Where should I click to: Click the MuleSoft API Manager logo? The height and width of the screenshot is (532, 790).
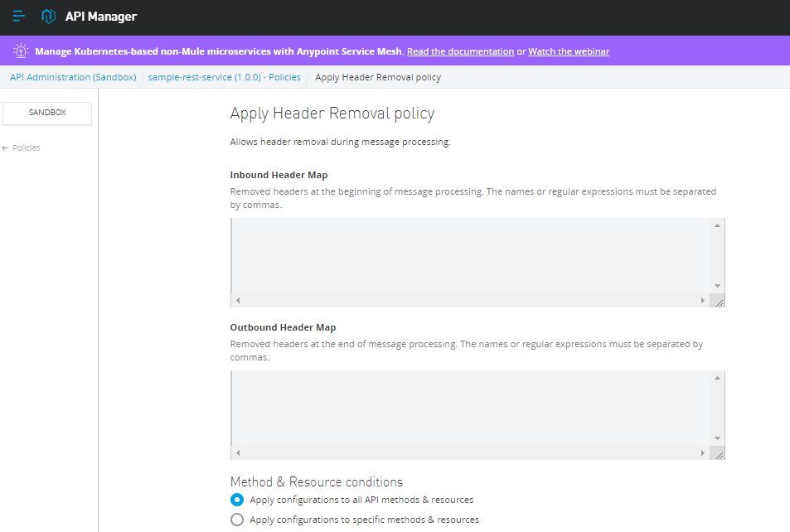click(48, 16)
